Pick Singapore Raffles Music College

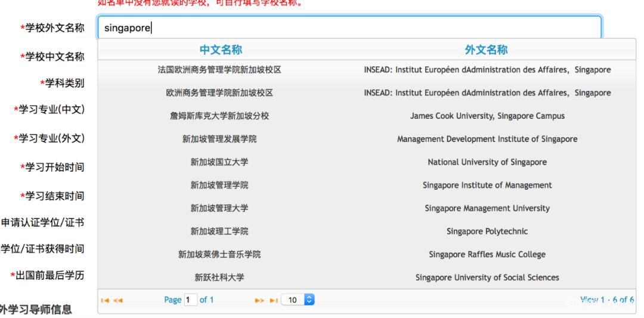coord(487,255)
